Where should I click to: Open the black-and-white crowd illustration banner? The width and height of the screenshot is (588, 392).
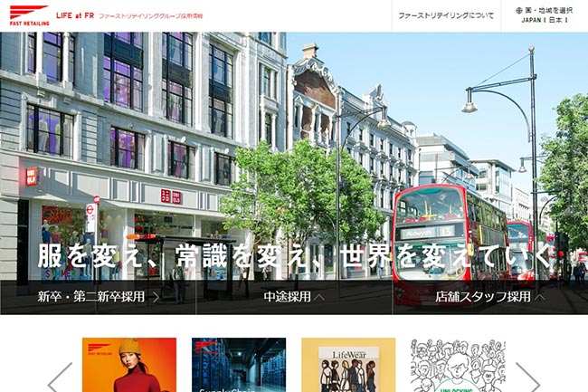click(x=457, y=365)
